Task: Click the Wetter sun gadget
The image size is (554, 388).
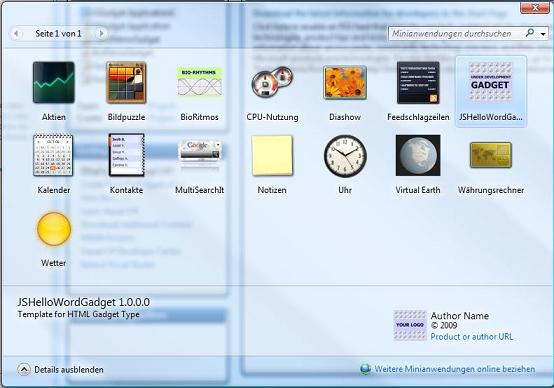Action: tap(54, 229)
